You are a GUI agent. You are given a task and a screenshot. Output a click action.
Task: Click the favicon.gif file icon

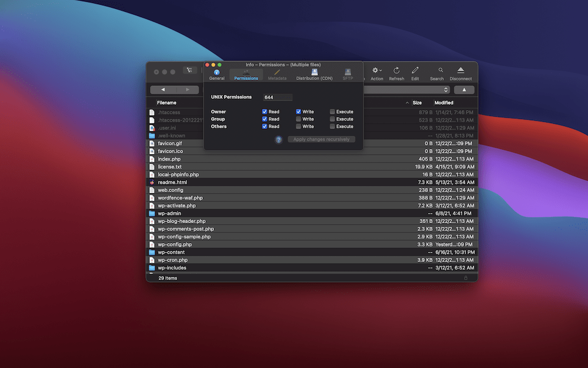pos(152,144)
